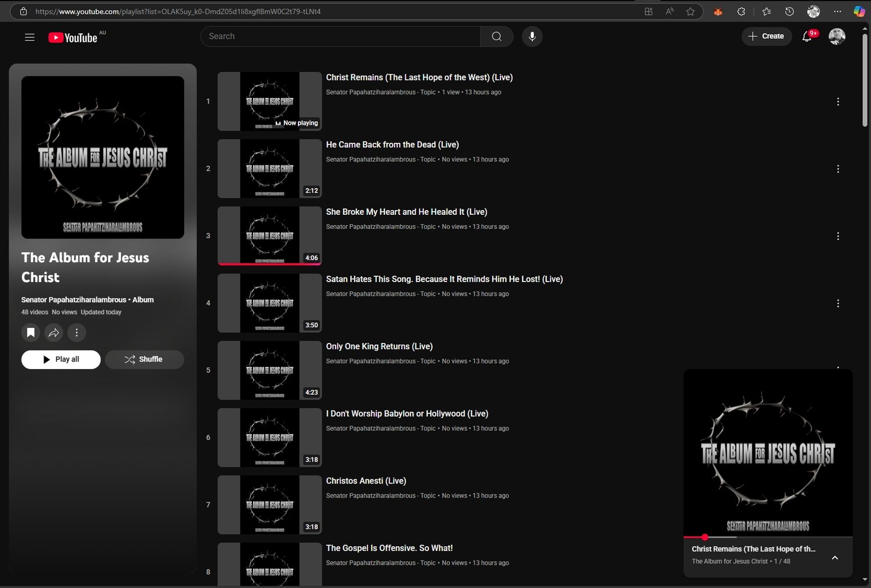Image resolution: width=871 pixels, height=588 pixels.
Task: View site information via the lock icon
Action: [23, 12]
